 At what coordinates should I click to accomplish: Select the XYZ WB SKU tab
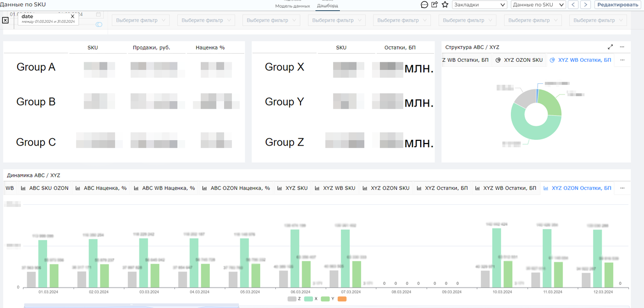click(335, 188)
